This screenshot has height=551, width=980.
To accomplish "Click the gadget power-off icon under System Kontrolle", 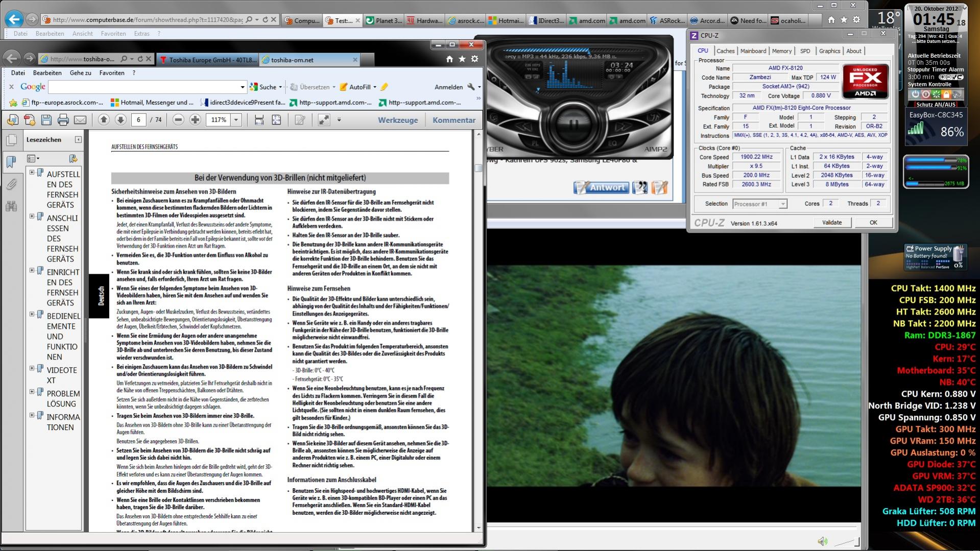I will click(x=915, y=94).
